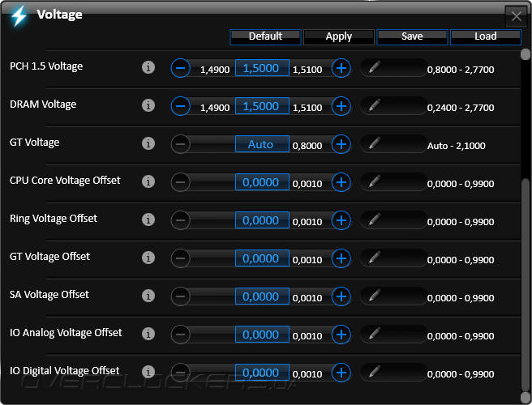Image resolution: width=532 pixels, height=405 pixels.
Task: Show info for DRAM Voltage
Action: pos(148,105)
